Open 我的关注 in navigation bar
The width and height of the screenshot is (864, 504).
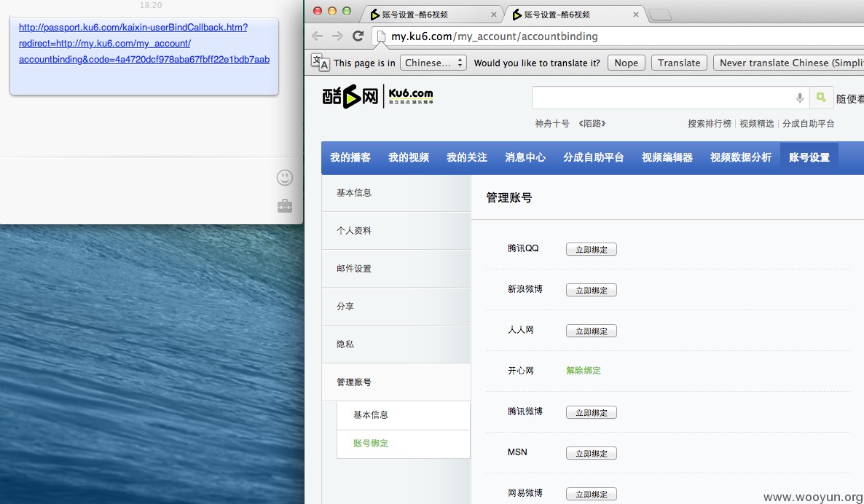pyautogui.click(x=467, y=157)
